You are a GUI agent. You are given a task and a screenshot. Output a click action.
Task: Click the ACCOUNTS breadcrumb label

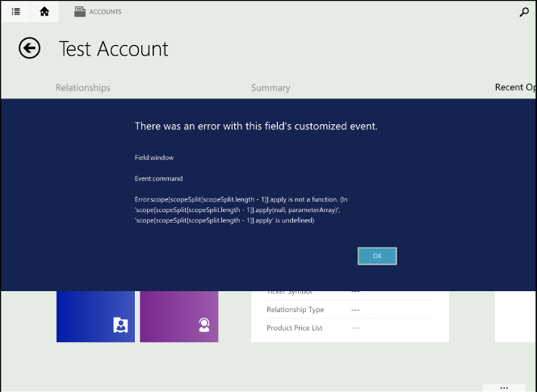(106, 12)
